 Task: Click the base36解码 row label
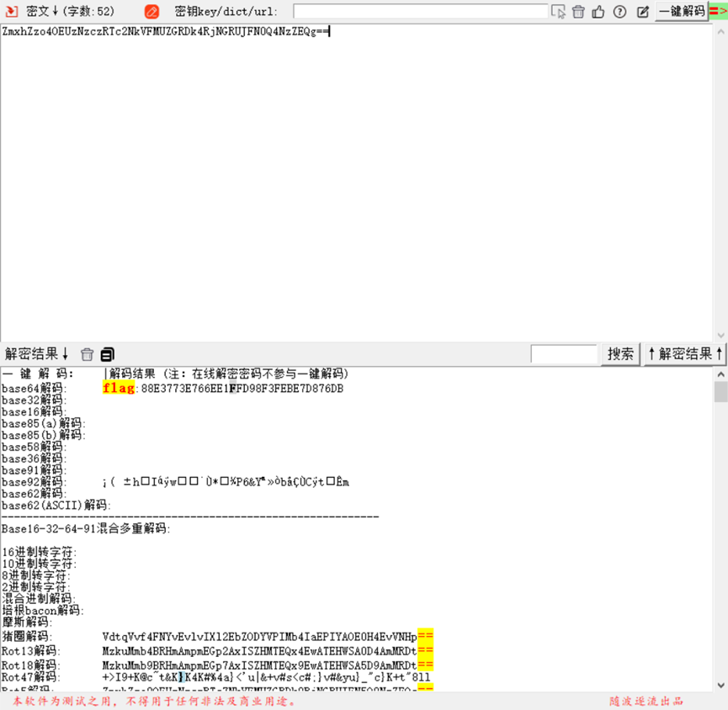click(x=35, y=458)
